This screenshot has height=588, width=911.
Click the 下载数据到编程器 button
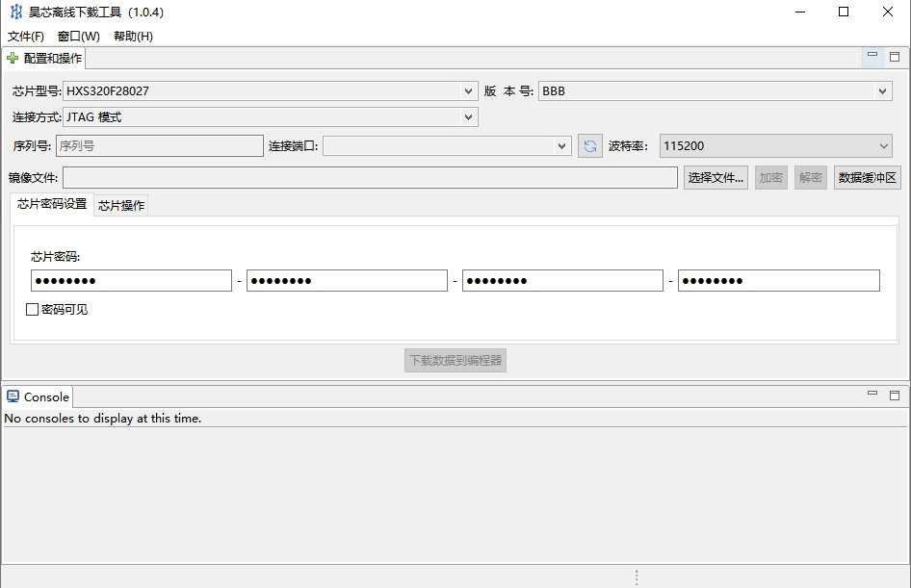[x=455, y=361]
